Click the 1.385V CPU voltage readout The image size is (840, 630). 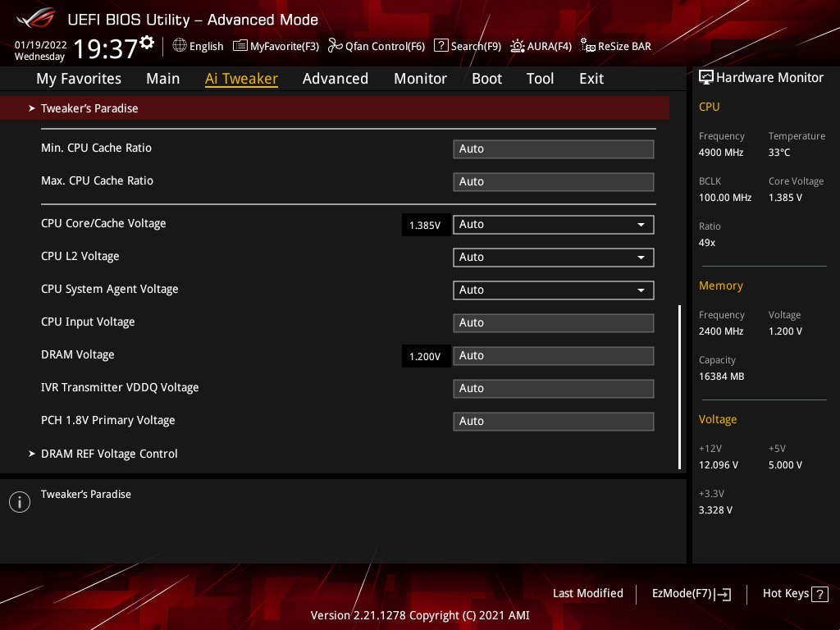[426, 225]
